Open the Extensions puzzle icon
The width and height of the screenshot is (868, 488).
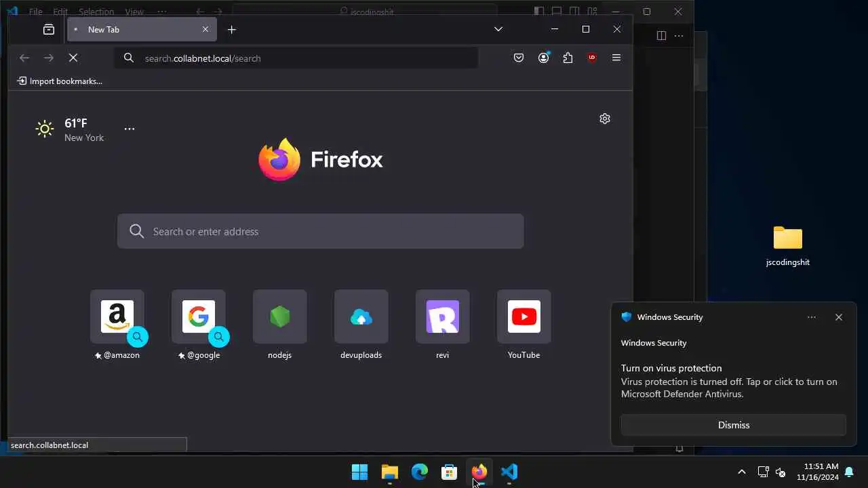[x=568, y=58]
